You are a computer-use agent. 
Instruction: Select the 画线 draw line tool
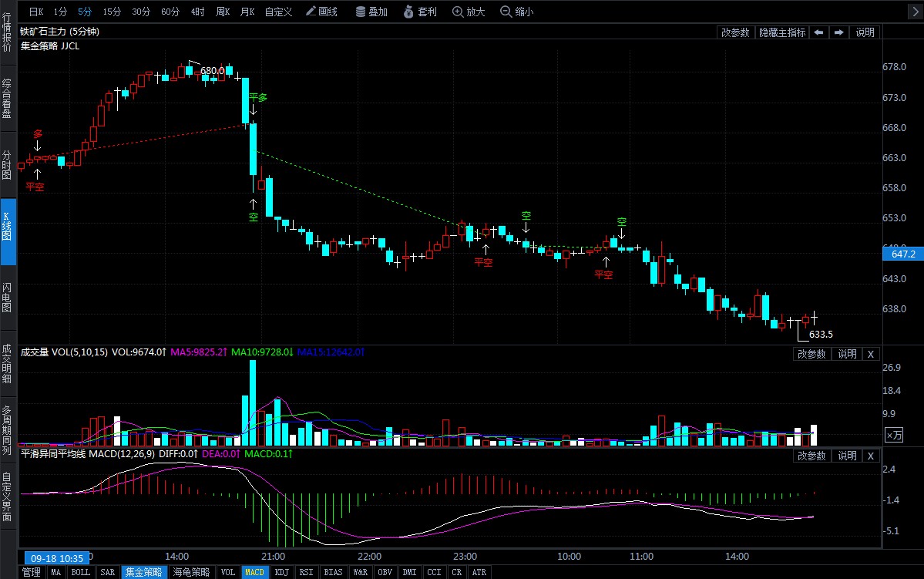pyautogui.click(x=322, y=12)
